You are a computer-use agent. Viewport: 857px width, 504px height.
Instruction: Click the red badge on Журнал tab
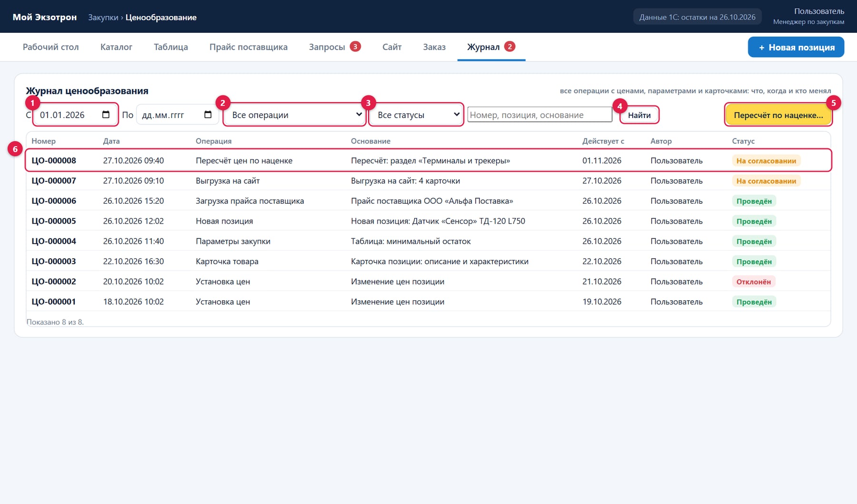(509, 47)
